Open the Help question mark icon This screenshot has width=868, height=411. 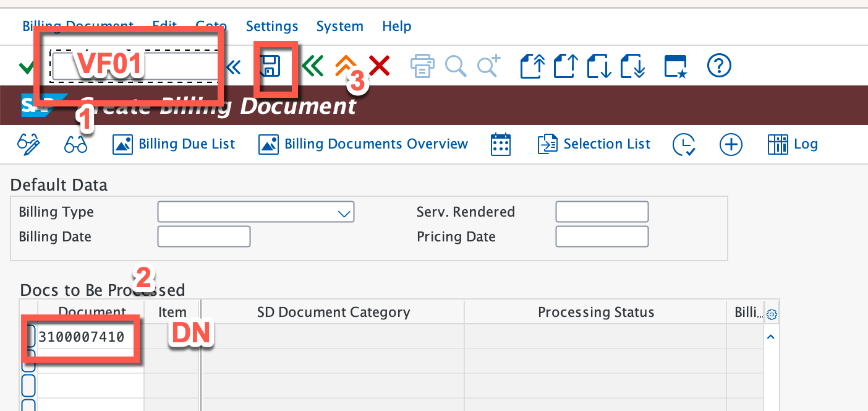(719, 66)
